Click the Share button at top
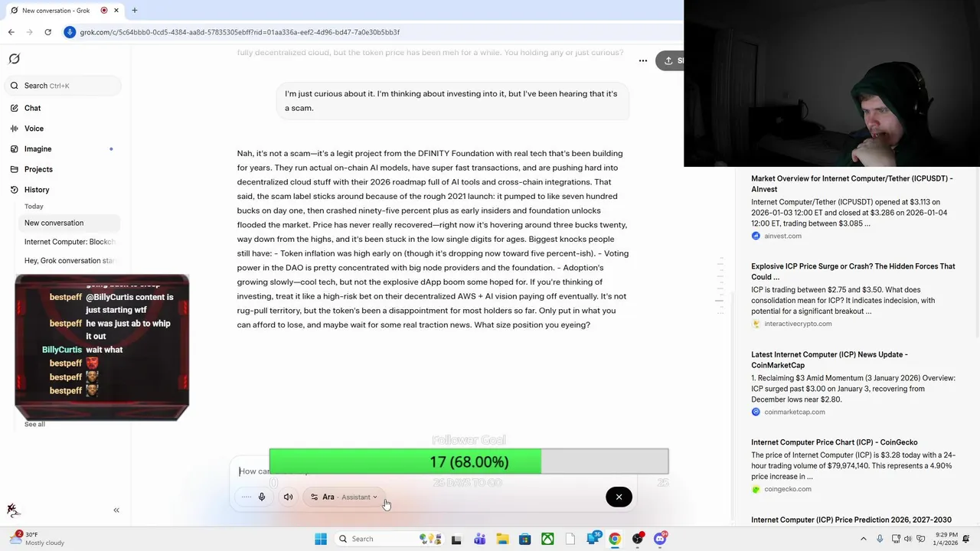The height and width of the screenshot is (551, 980). coord(670,60)
